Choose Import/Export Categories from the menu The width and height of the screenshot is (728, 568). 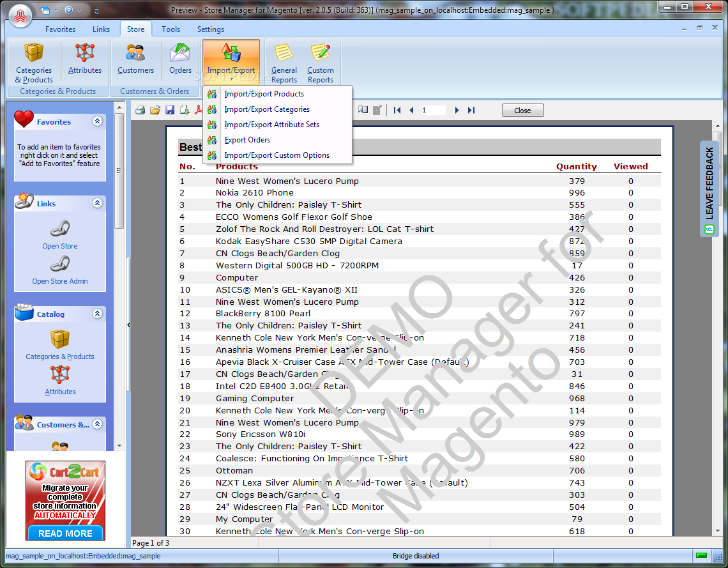point(277,109)
